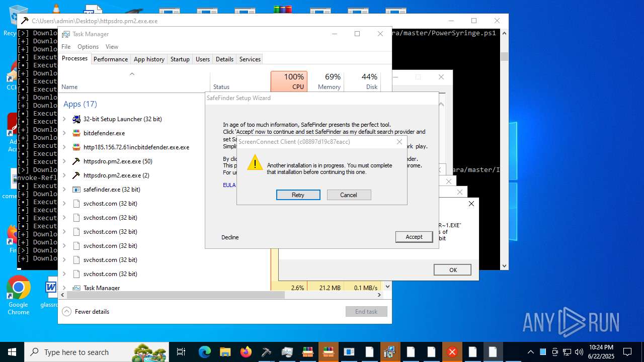
Task: Open the Options menu in Task Manager
Action: [x=88, y=47]
